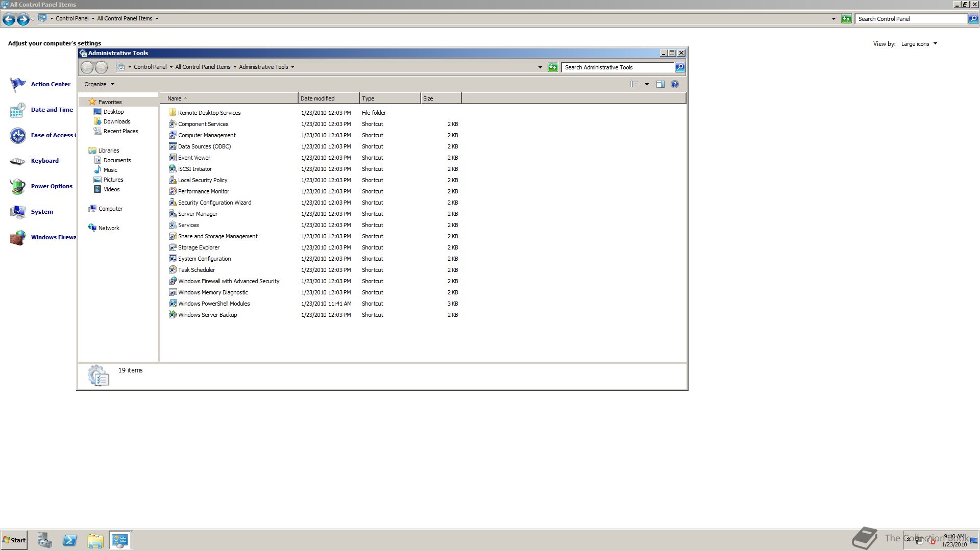Click the Change your view icon
The width and height of the screenshot is (980, 551).
(634, 84)
